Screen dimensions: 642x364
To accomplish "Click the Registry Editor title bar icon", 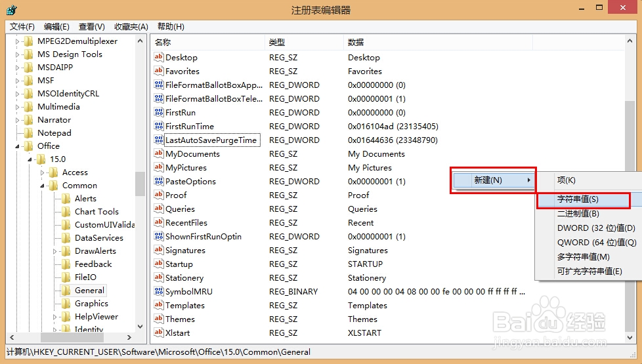I will 12,10.
